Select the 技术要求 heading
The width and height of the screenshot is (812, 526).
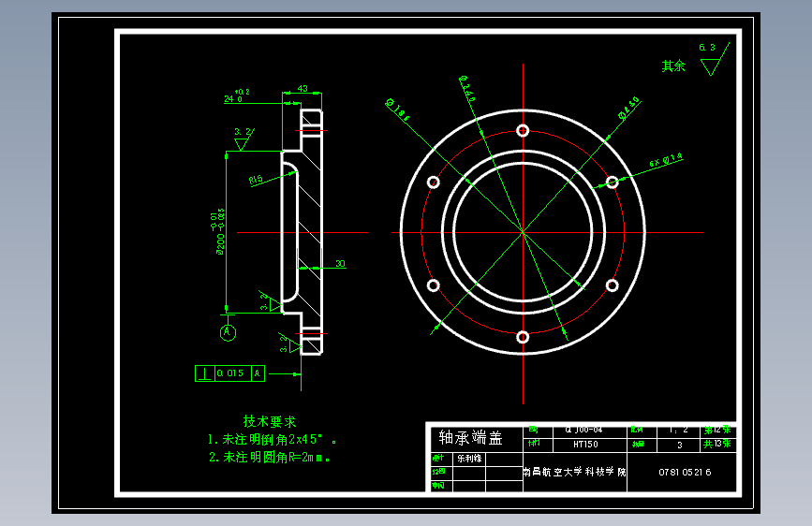coord(270,421)
